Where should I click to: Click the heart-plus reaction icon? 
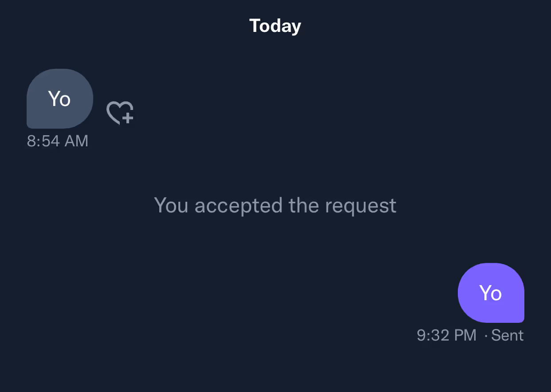tap(120, 113)
